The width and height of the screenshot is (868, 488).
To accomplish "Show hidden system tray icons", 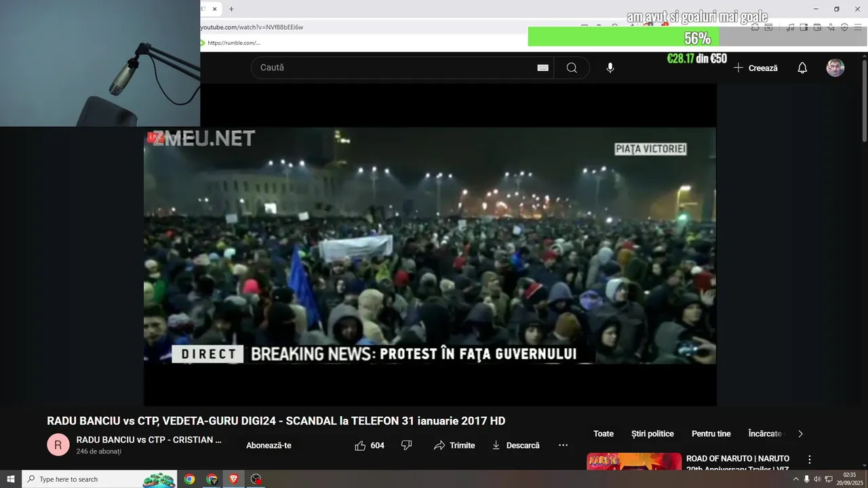I will tap(795, 479).
